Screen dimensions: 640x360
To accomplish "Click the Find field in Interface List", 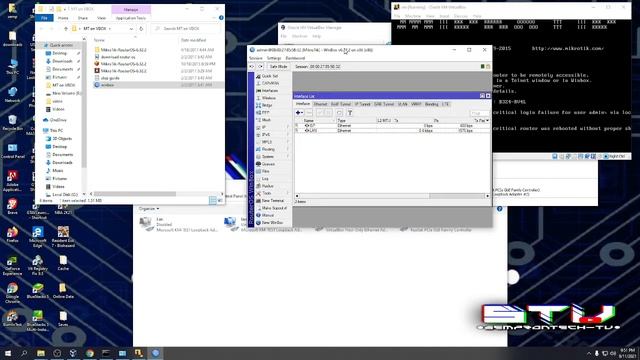I will click(x=480, y=113).
